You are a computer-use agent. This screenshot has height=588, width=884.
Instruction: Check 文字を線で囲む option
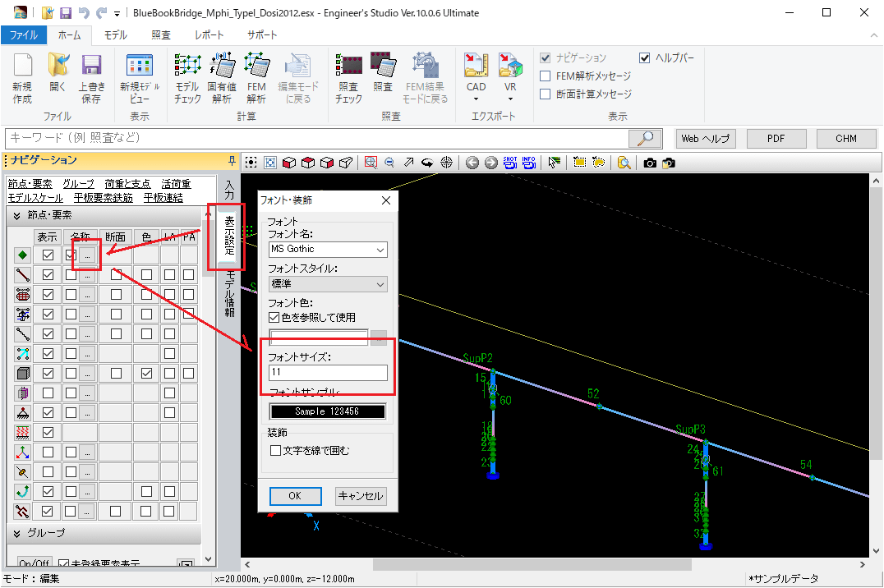point(276,450)
